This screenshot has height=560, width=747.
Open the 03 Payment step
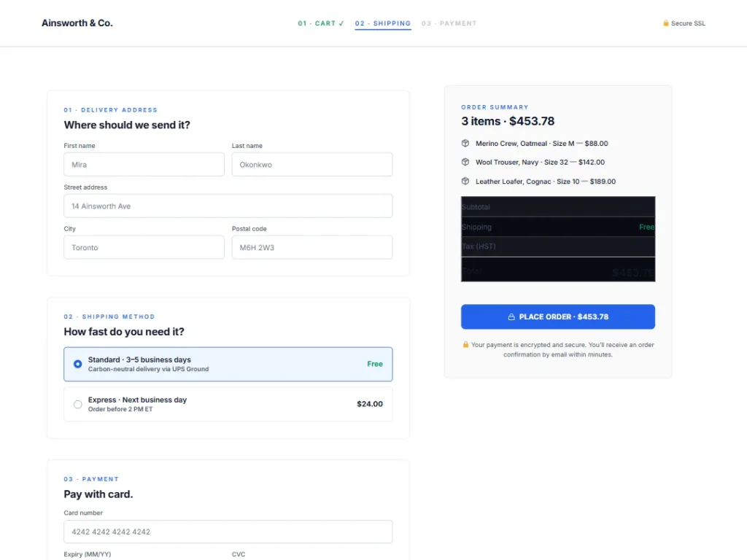click(x=449, y=23)
